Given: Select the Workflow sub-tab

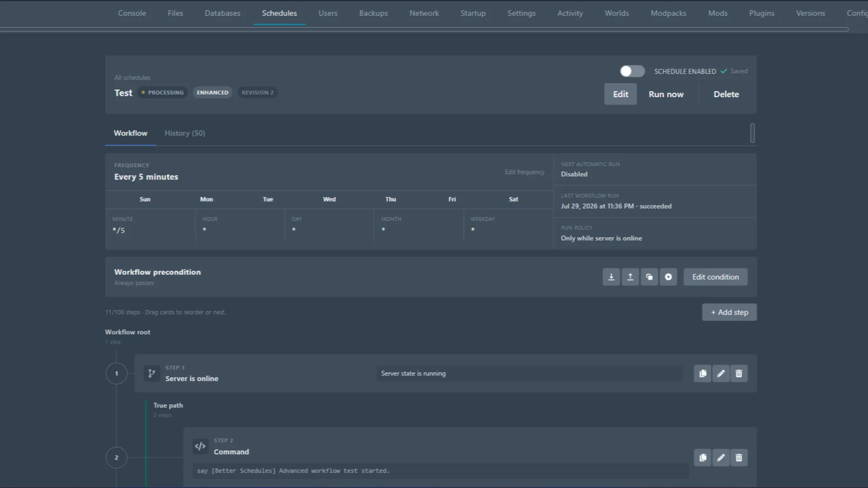Looking at the screenshot, I should pyautogui.click(x=131, y=133).
